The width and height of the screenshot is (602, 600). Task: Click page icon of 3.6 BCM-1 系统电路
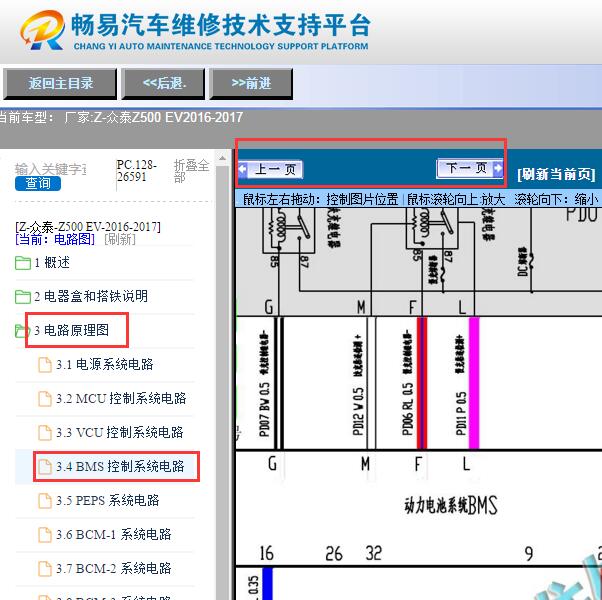point(45,535)
